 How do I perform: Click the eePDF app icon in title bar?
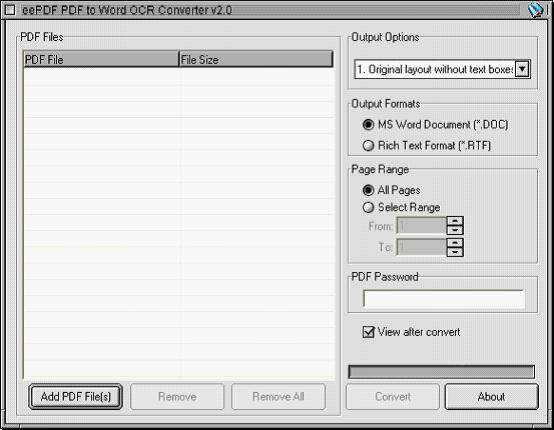[x=536, y=10]
